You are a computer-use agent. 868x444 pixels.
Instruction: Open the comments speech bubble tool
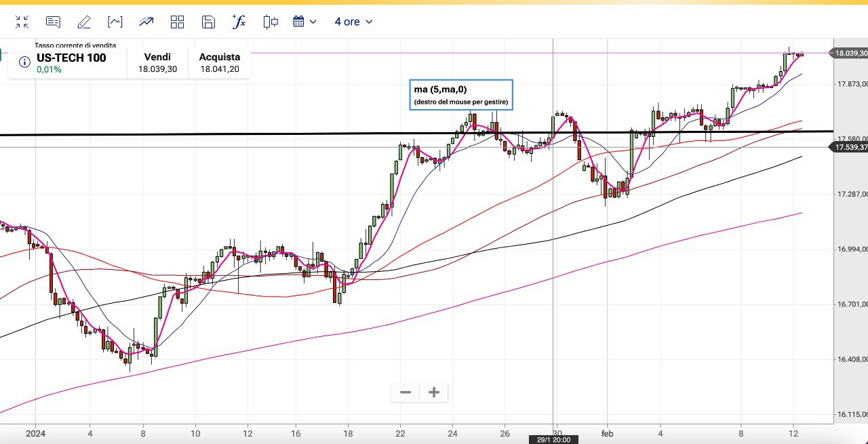[x=53, y=22]
